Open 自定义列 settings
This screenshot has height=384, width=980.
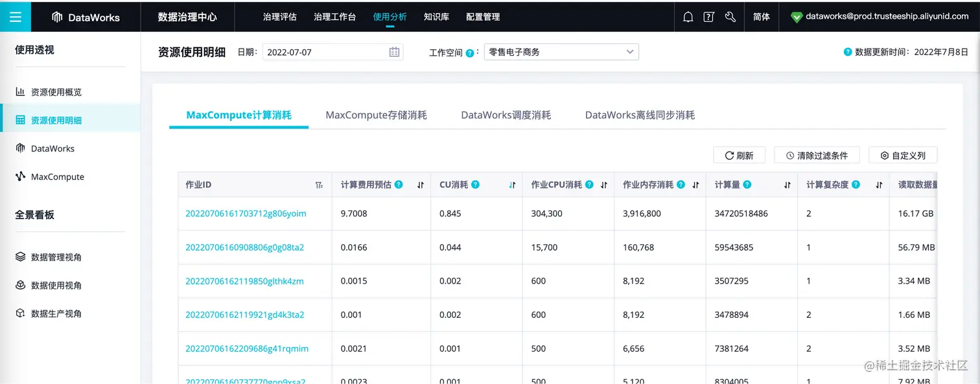coord(903,155)
